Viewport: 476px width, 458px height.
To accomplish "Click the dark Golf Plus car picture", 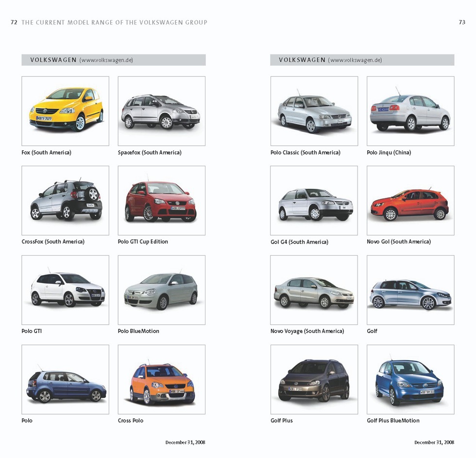I will coord(314,379).
